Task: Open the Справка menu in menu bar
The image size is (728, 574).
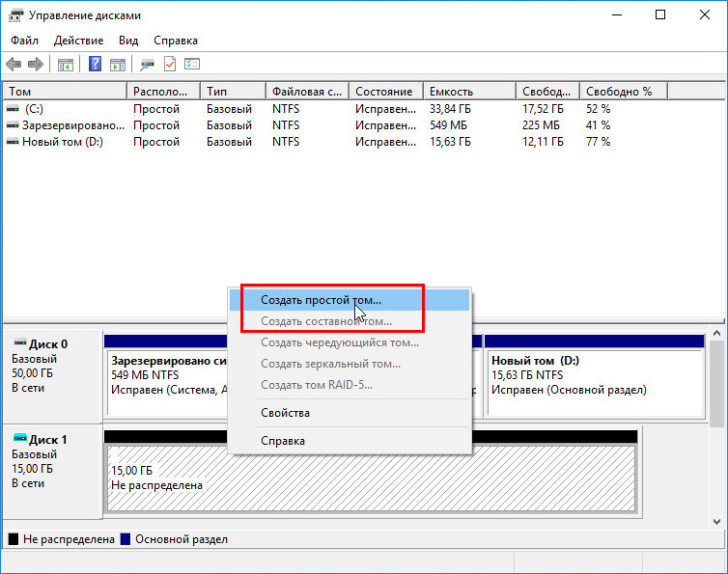Action: 176,41
